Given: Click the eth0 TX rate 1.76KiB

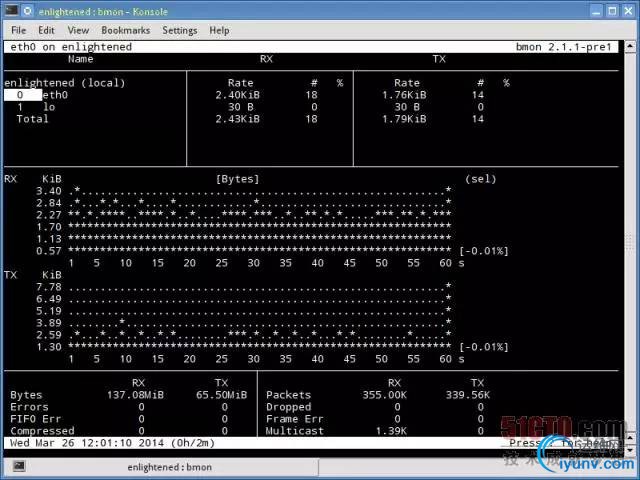Looking at the screenshot, I should point(404,95).
